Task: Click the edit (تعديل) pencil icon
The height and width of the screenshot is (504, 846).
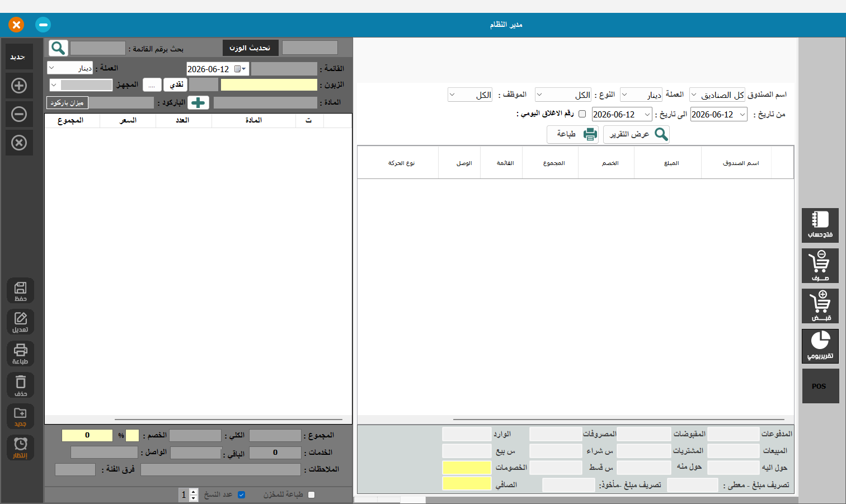Action: [x=20, y=322]
